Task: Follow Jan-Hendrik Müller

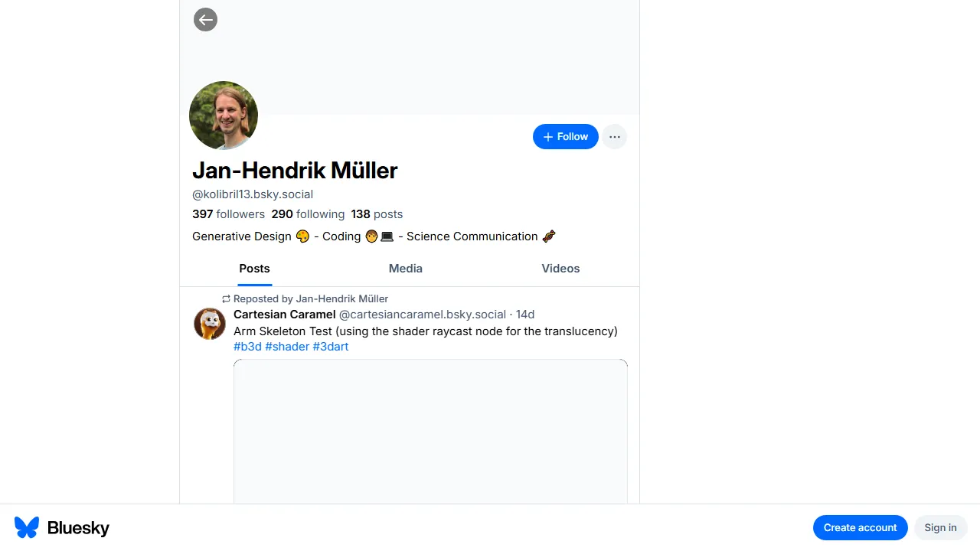Action: pos(565,137)
